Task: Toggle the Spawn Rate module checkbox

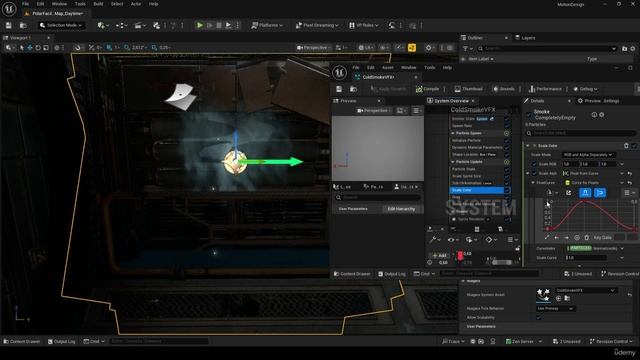Action: (507, 126)
